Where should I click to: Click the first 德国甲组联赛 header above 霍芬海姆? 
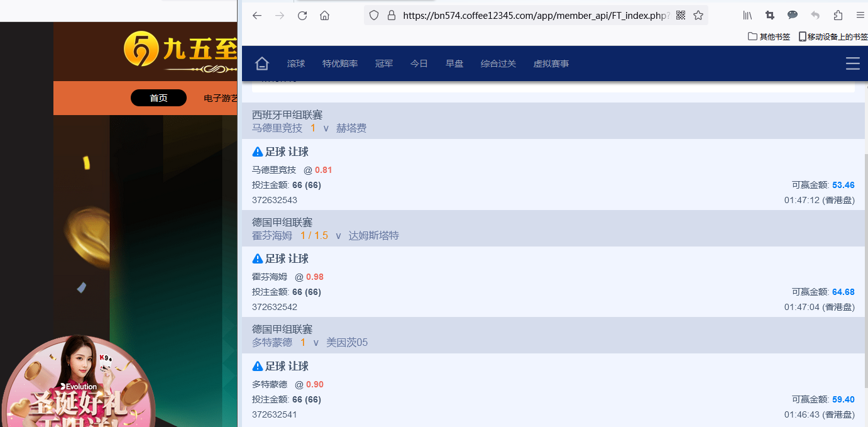pos(282,222)
